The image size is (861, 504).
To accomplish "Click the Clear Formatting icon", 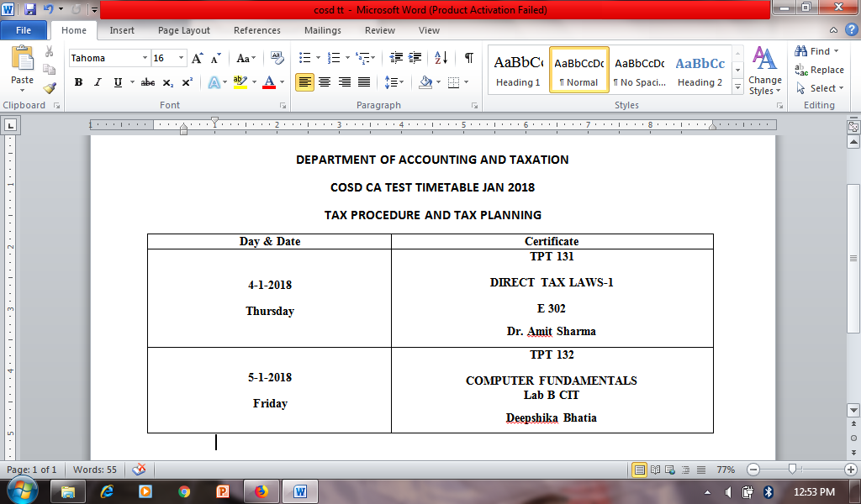I will point(277,58).
